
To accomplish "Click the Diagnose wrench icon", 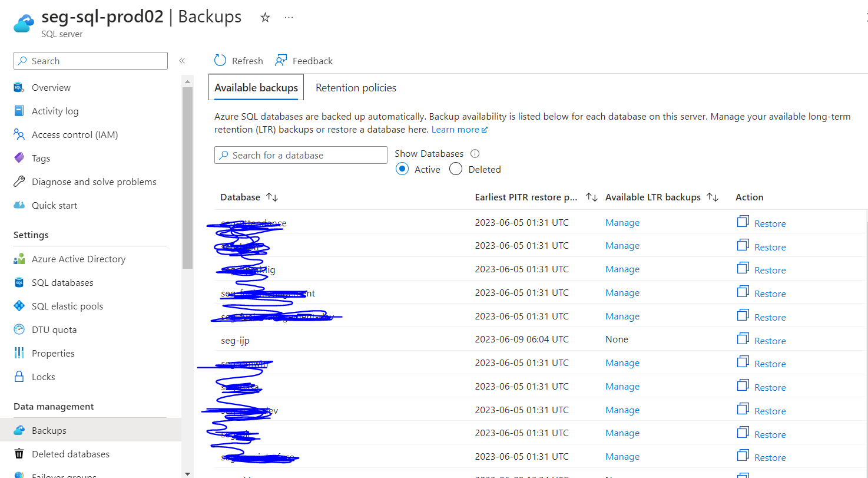I will (19, 182).
